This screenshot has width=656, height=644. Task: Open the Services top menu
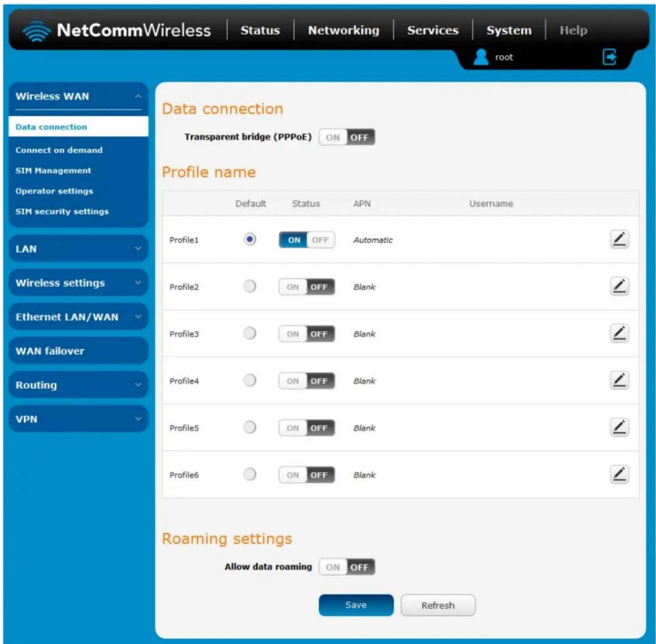click(433, 30)
